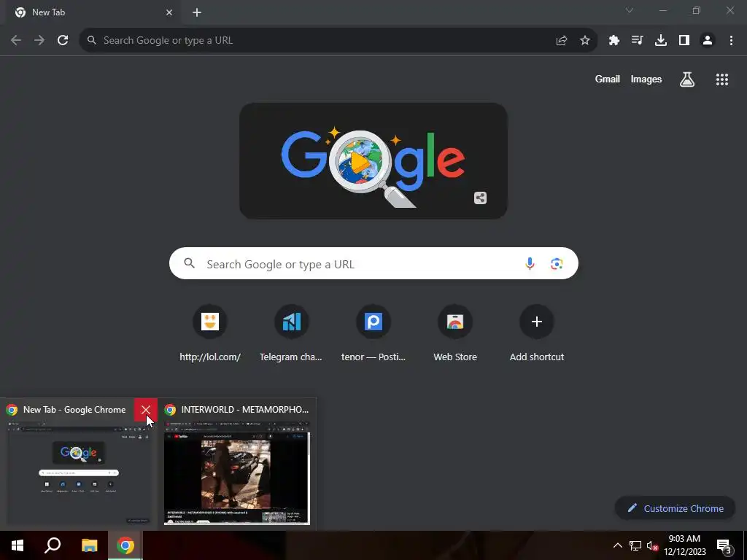The height and width of the screenshot is (560, 747).
Task: Open the Web Store shortcut
Action: (455, 333)
